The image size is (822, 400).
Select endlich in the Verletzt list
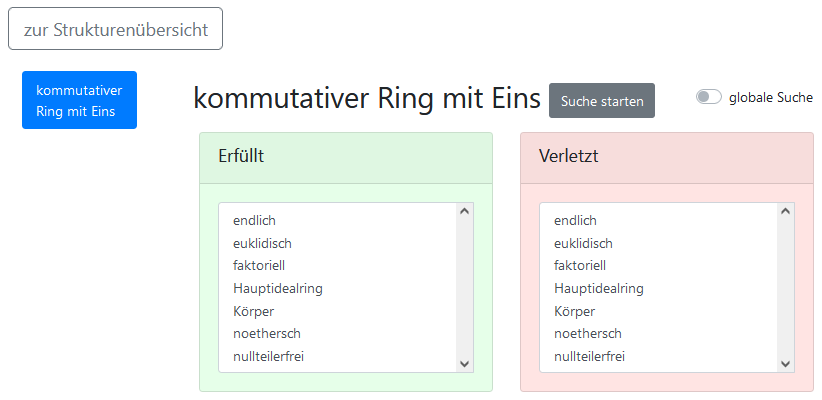tap(575, 220)
